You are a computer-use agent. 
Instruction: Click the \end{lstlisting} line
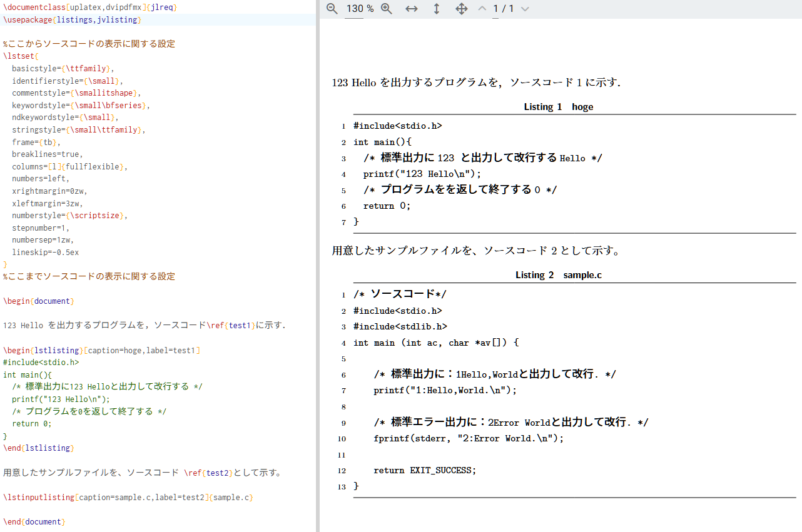click(38, 448)
